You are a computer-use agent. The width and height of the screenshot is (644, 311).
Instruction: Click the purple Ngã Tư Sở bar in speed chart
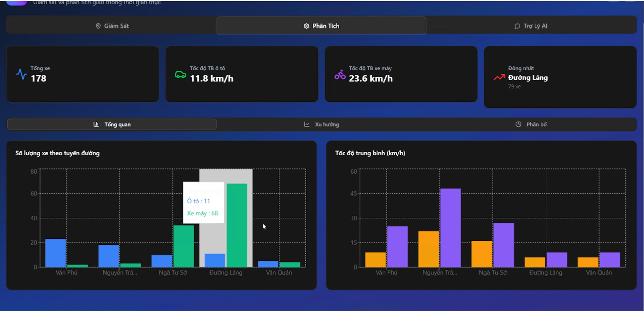coord(504,245)
